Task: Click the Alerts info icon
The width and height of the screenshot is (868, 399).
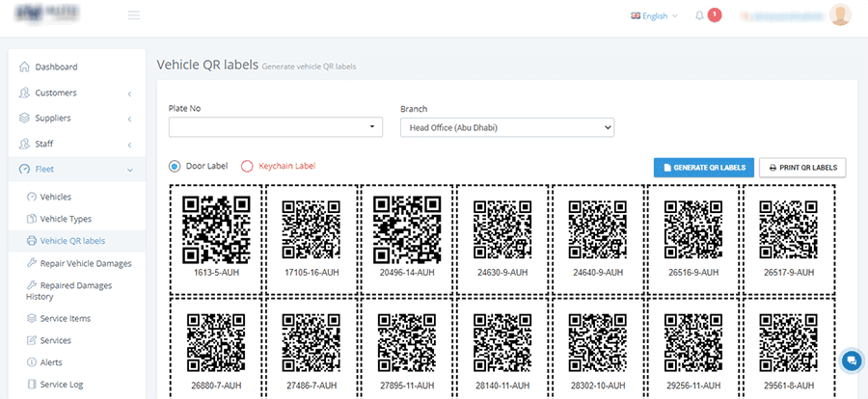Action: 31,362
